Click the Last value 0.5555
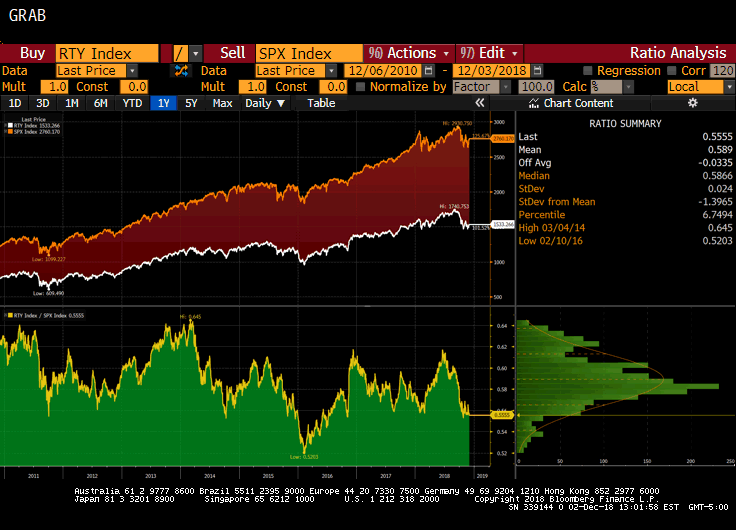The width and height of the screenshot is (736, 530). [x=717, y=137]
